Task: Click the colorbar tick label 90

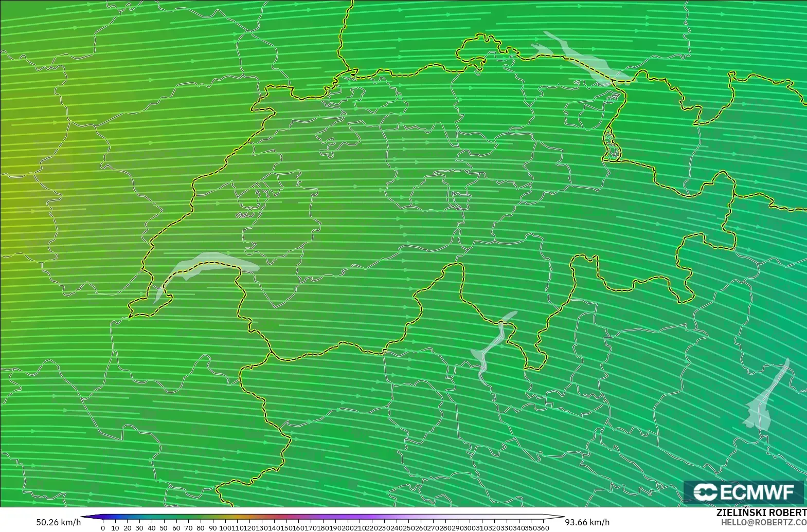Action: tap(212, 528)
